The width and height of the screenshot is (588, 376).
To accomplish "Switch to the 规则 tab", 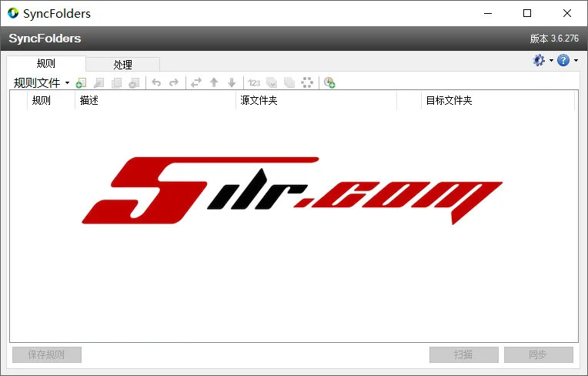I will click(x=46, y=63).
